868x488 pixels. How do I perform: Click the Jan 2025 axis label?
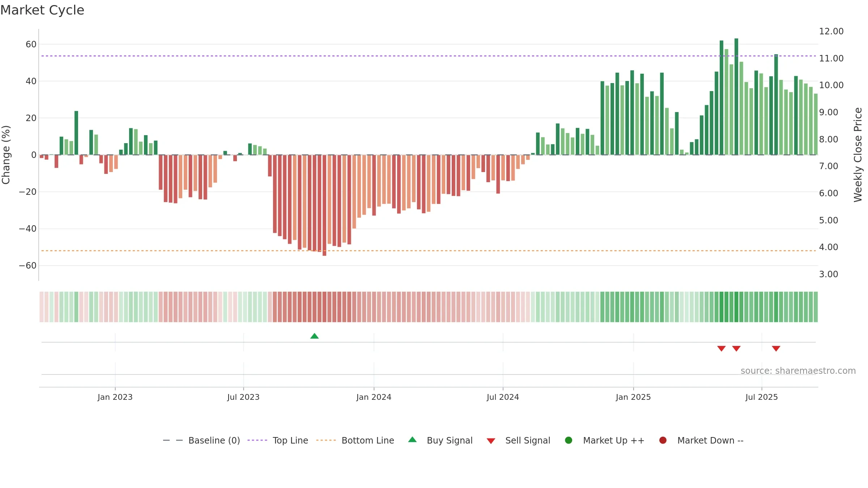pos(633,397)
